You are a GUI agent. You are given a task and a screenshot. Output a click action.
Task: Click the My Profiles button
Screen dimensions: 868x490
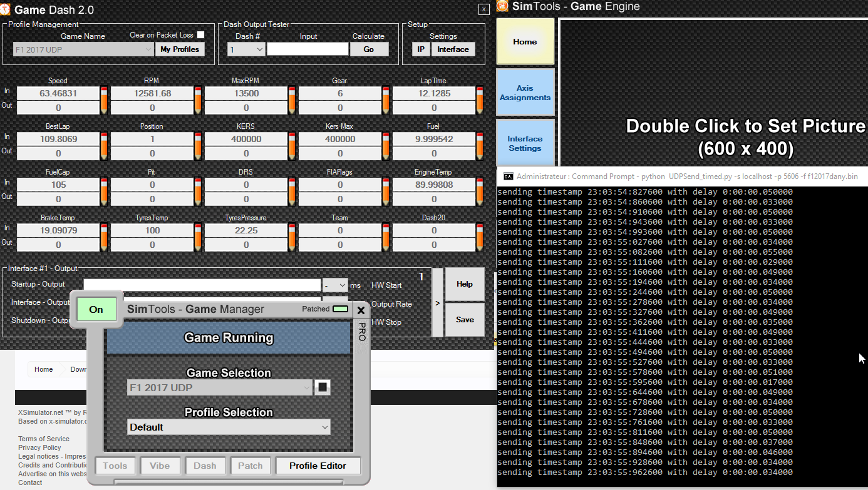click(180, 49)
